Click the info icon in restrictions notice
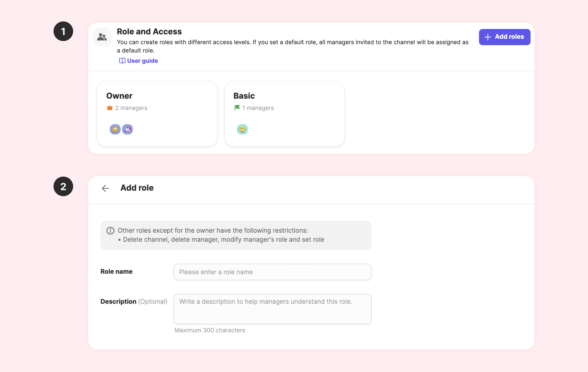Image resolution: width=588 pixels, height=372 pixels. [x=110, y=231]
